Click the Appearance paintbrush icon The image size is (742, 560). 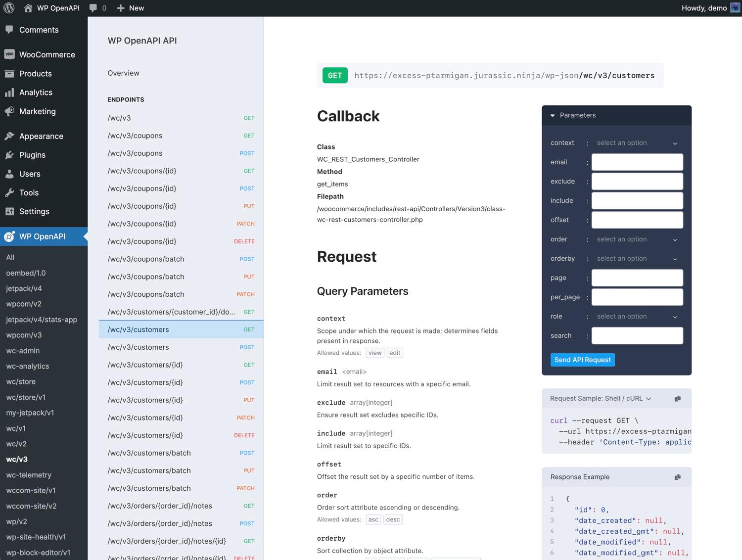coord(9,136)
